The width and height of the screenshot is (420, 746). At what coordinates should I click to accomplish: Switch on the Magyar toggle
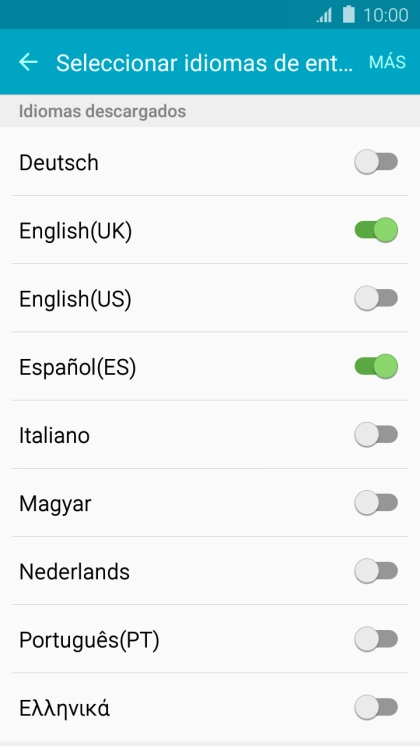click(x=376, y=503)
